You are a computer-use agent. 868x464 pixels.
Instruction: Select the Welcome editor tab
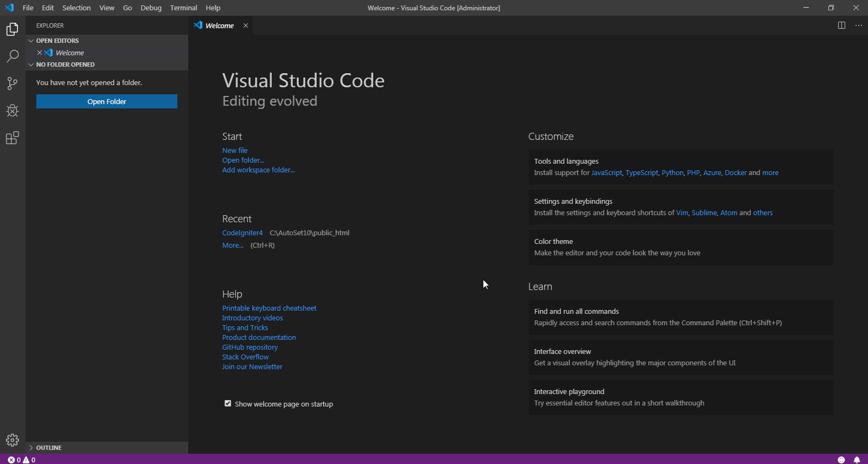(221, 25)
